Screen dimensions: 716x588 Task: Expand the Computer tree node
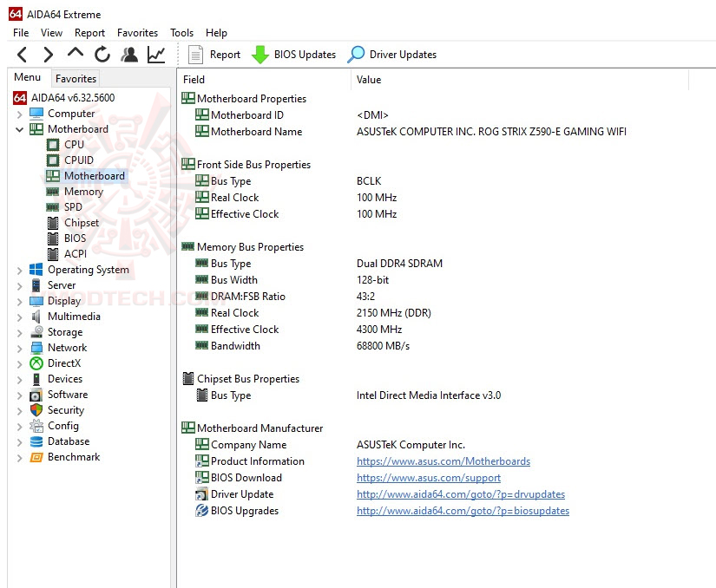(x=20, y=113)
